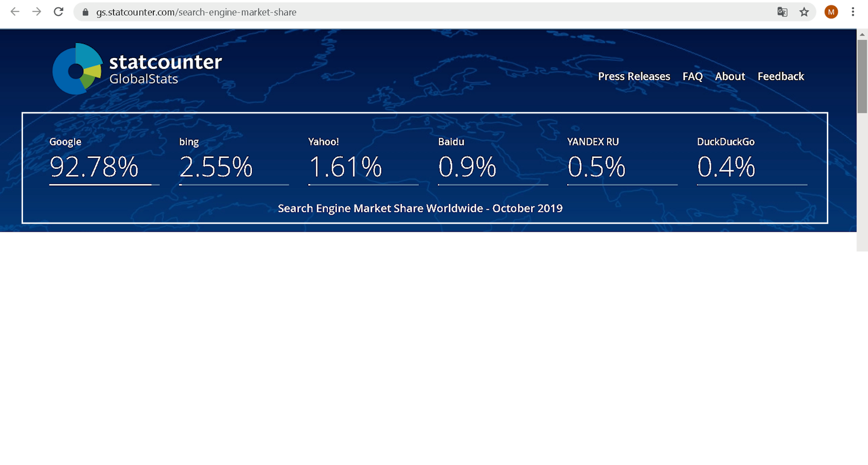Open the profile avatar M
The height and width of the screenshot is (465, 868).
pyautogui.click(x=831, y=12)
